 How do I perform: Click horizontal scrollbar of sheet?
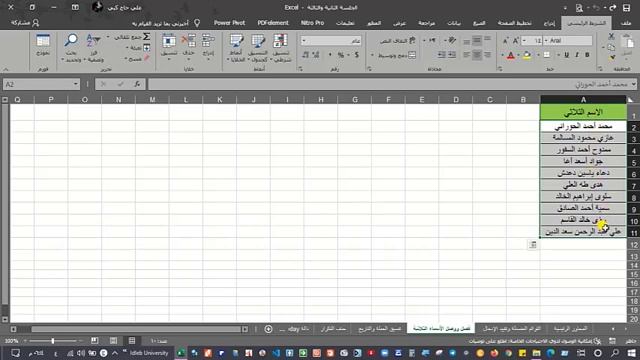pos(136,329)
